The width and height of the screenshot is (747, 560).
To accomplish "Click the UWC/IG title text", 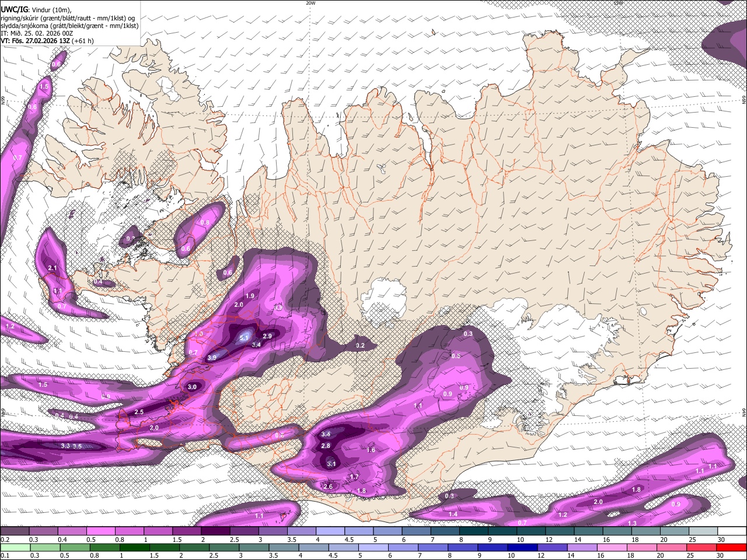I will click(x=14, y=9).
